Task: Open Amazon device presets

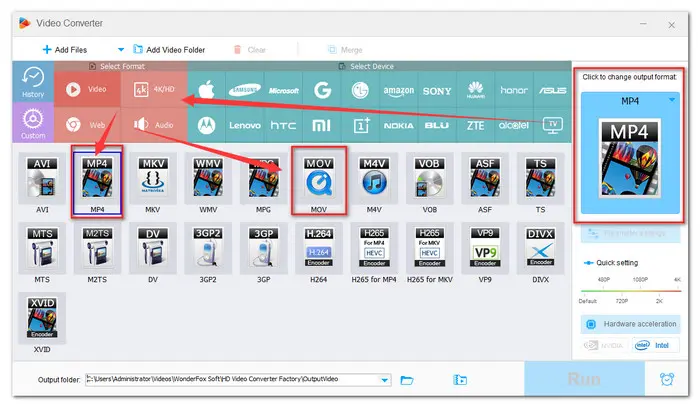Action: coord(398,90)
